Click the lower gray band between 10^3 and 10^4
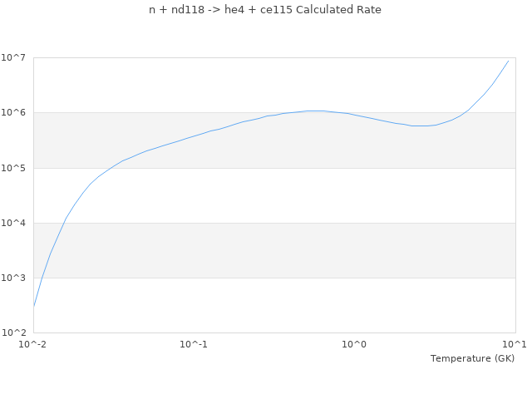Viewport: 532px width, 399px height. pyautogui.click(x=274, y=250)
